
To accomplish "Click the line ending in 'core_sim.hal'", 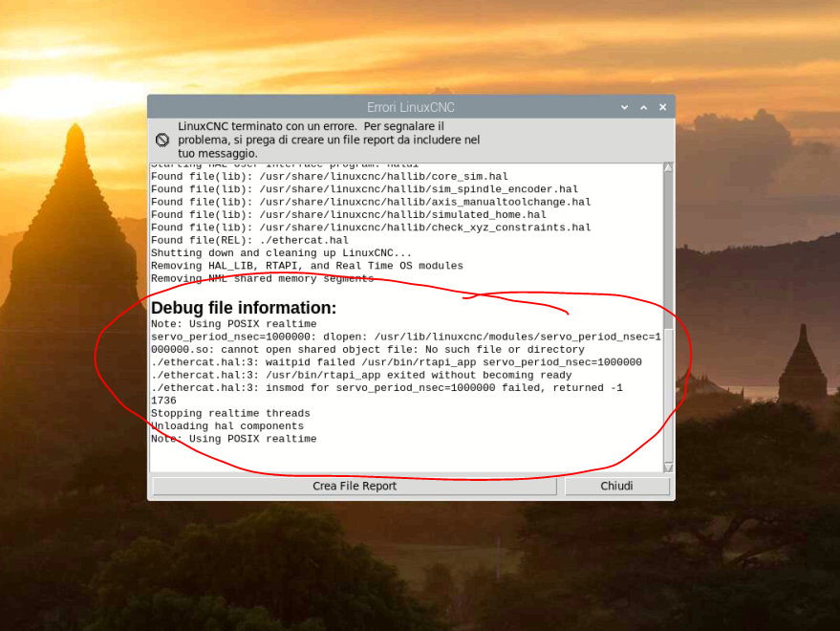I will click(330, 176).
